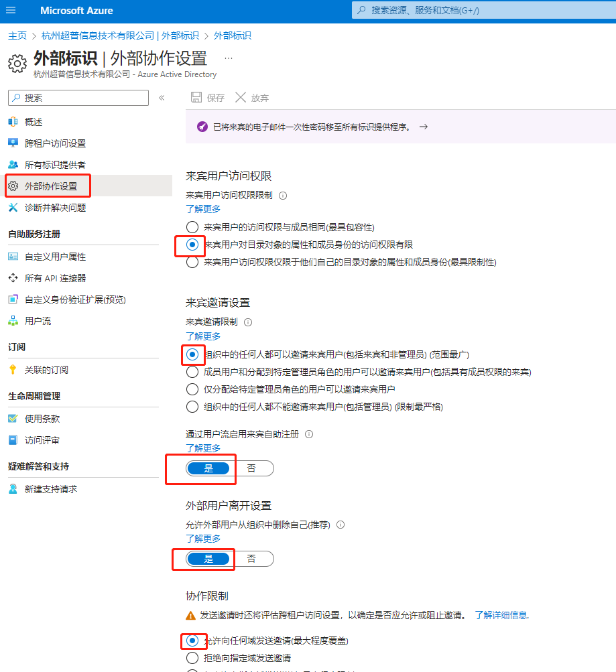Open the Azure portal hamburger menu
The image size is (616, 672).
11,11
